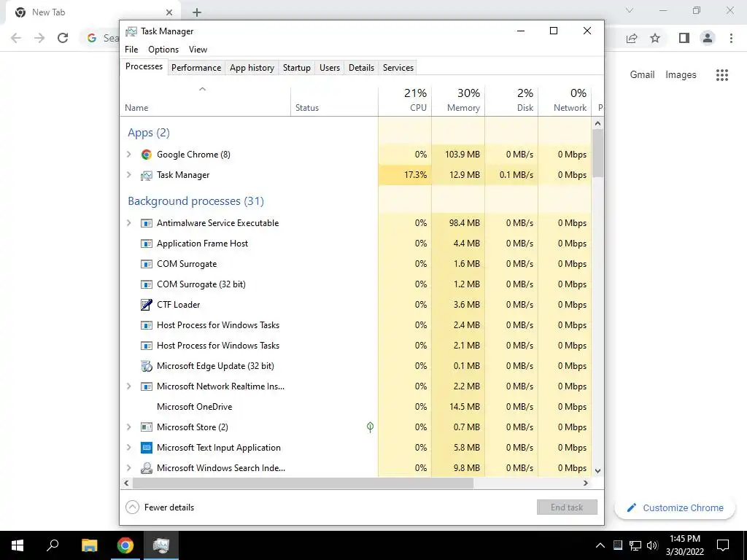Click the CTF Loader pen icon
747x560 pixels.
pos(146,305)
